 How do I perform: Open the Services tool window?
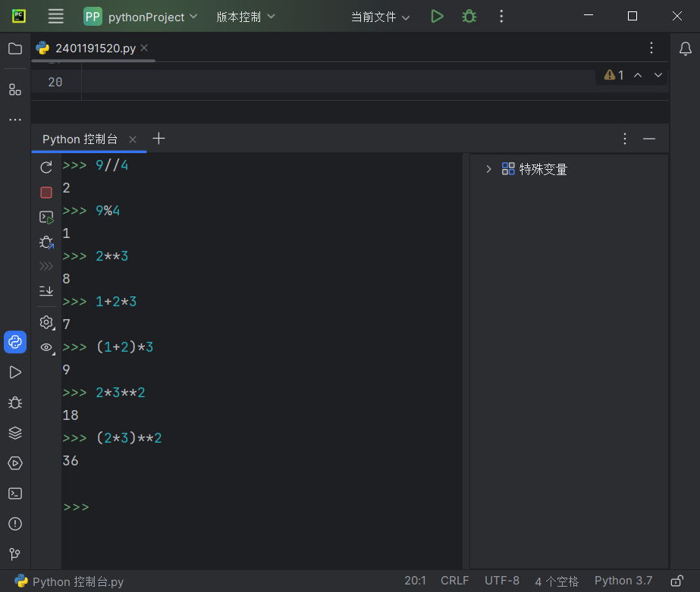point(15,463)
